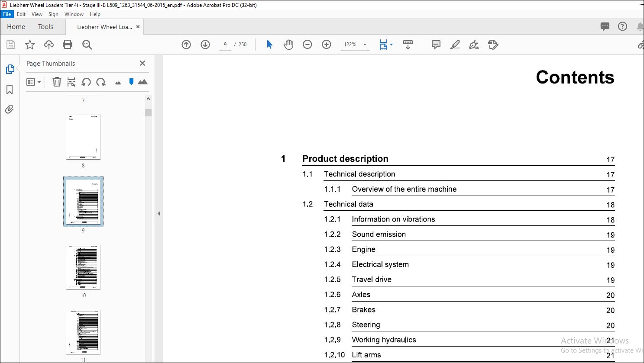This screenshot has width=644, height=363.
Task: Select page 8 thumbnail
Action: tap(83, 137)
